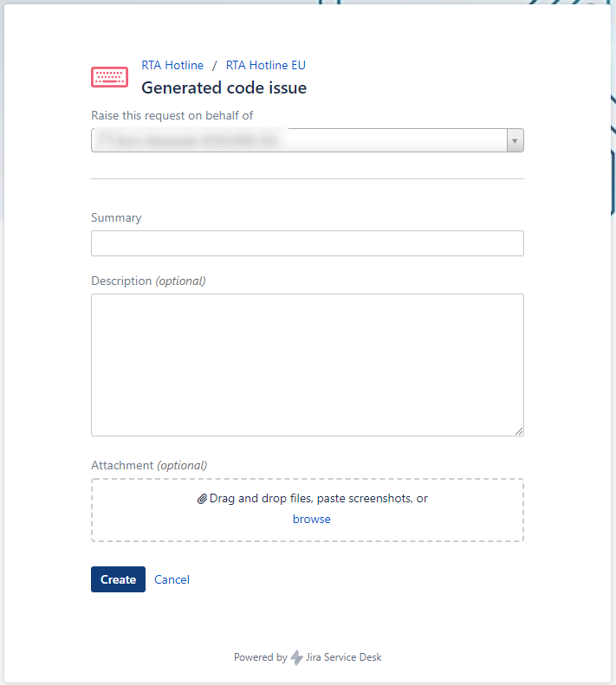Viewport: 616px width, 685px height.
Task: Click the Jira Service Desk footer text
Action: (344, 657)
